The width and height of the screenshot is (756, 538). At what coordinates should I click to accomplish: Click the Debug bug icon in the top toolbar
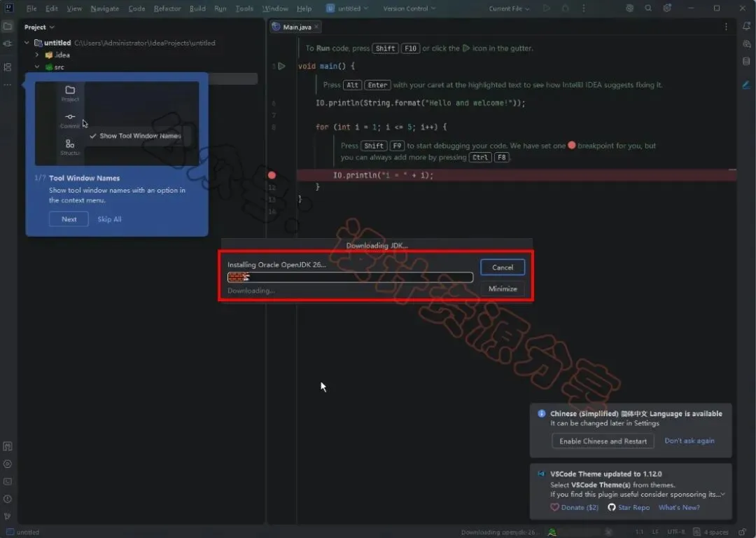(566, 8)
